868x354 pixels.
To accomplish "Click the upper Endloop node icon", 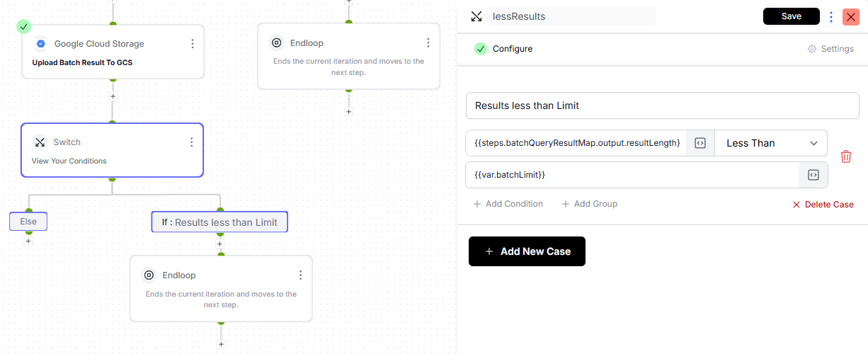I will click(277, 43).
